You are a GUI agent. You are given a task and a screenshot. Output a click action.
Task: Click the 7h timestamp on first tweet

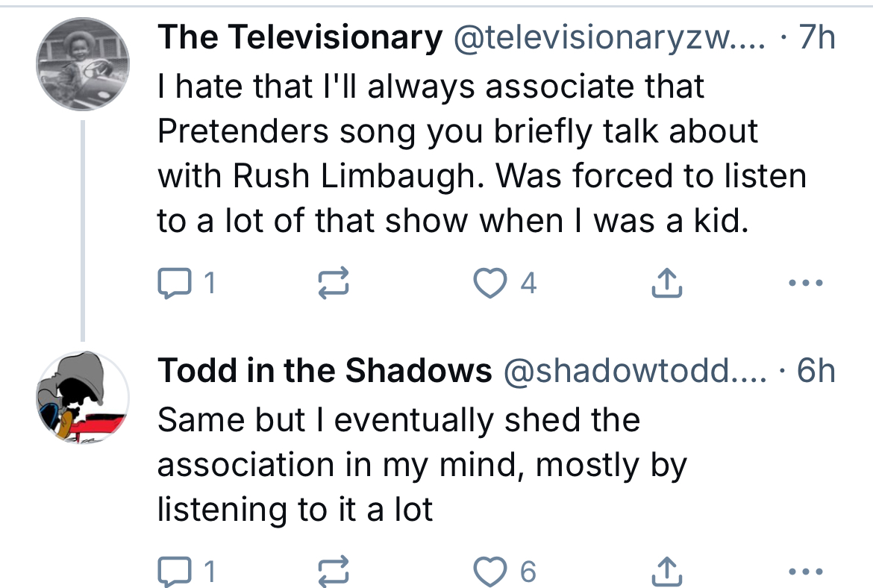point(817,37)
